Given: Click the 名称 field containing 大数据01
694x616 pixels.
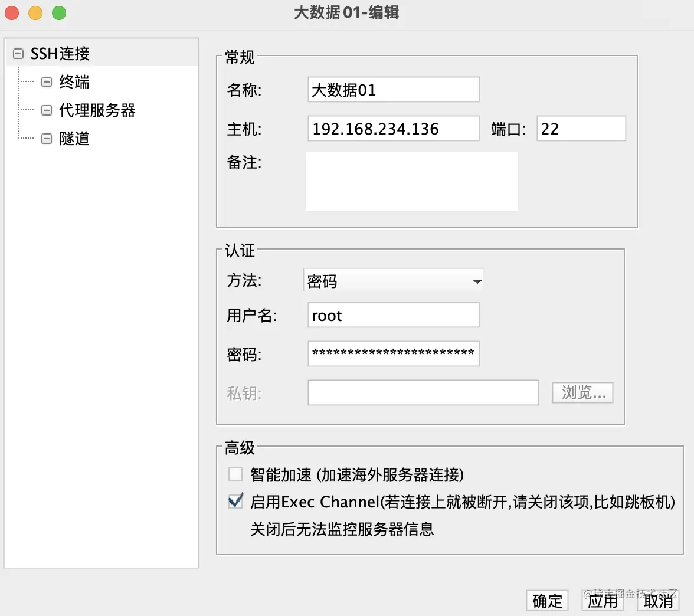Looking at the screenshot, I should [394, 90].
